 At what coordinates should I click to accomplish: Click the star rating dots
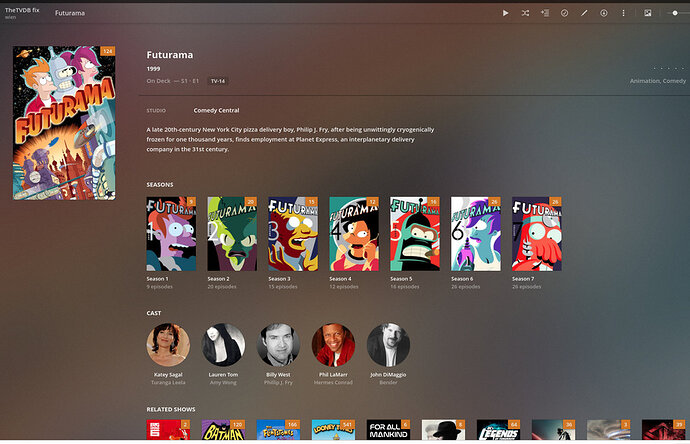668,68
